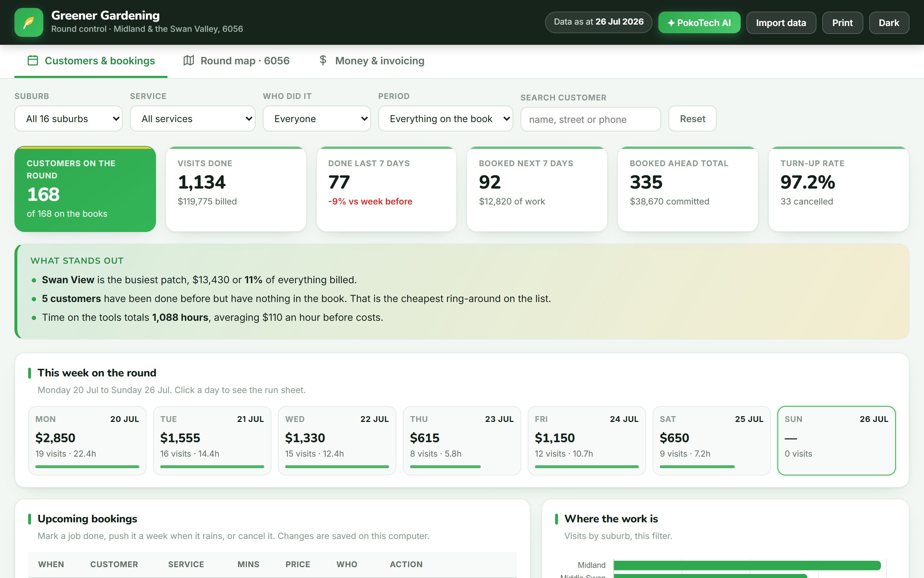Image resolution: width=924 pixels, height=578 pixels.
Task: Click the $38,670 committed text
Action: tap(669, 202)
